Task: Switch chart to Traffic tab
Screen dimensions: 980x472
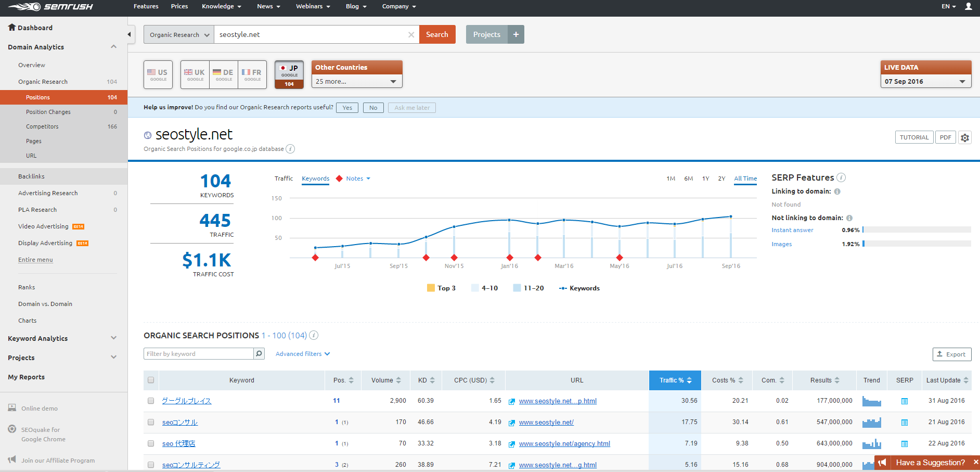Action: tap(283, 178)
